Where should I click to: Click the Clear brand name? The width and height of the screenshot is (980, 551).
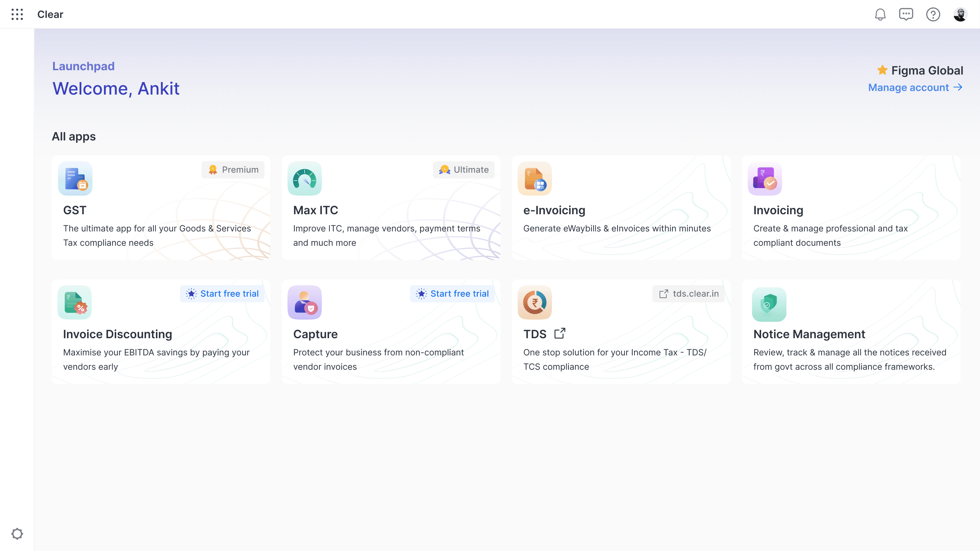[x=50, y=14]
